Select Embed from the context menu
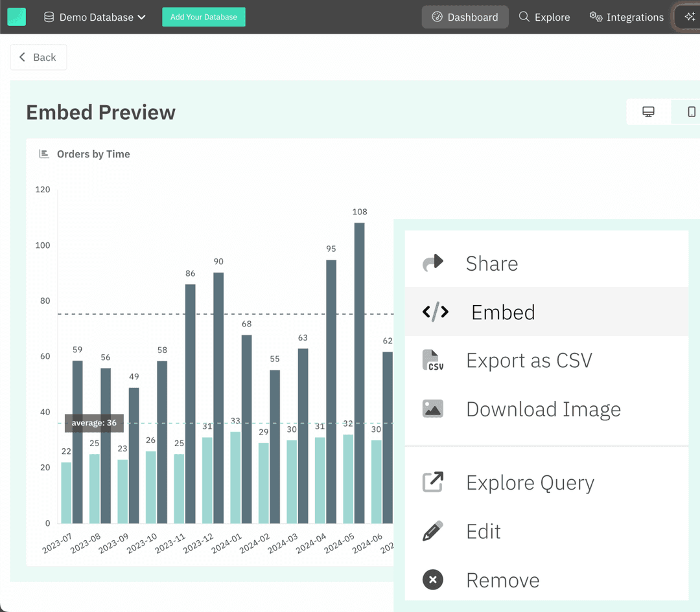Screen dimensions: 700x612 pos(503,312)
